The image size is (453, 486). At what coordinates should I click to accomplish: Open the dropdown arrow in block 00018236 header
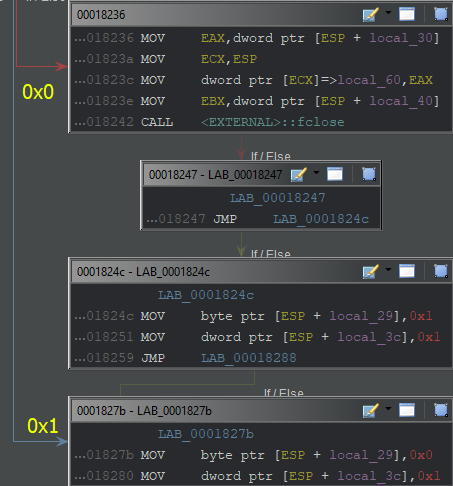[x=388, y=13]
